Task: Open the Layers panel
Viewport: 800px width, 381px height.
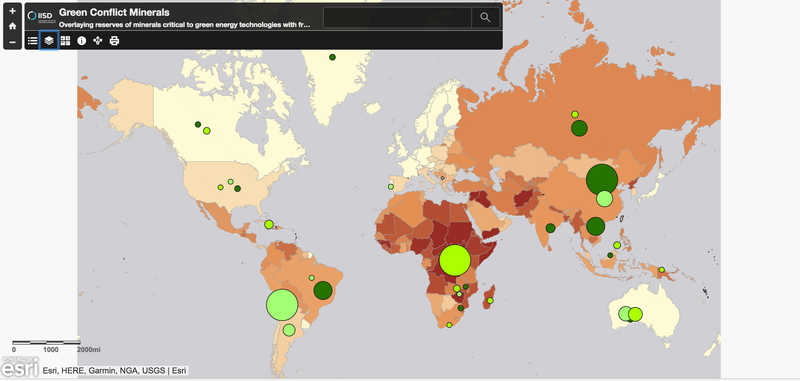Action: tap(49, 41)
